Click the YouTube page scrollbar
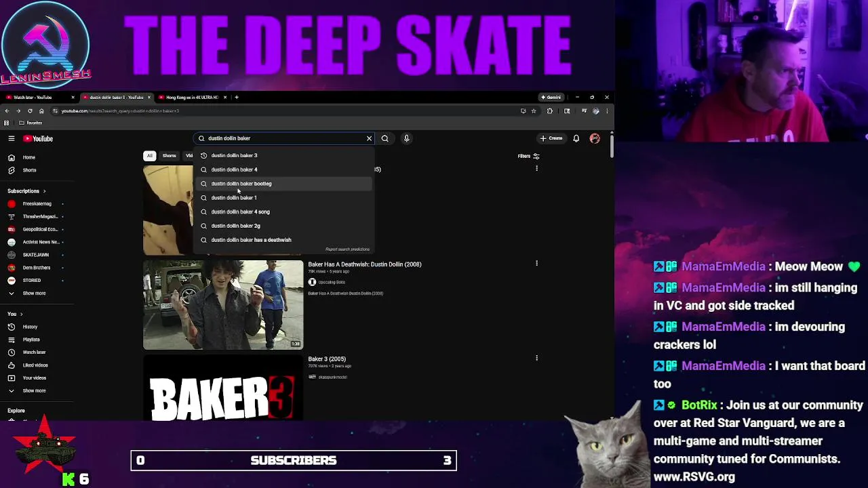This screenshot has height=488, width=868. [x=611, y=146]
